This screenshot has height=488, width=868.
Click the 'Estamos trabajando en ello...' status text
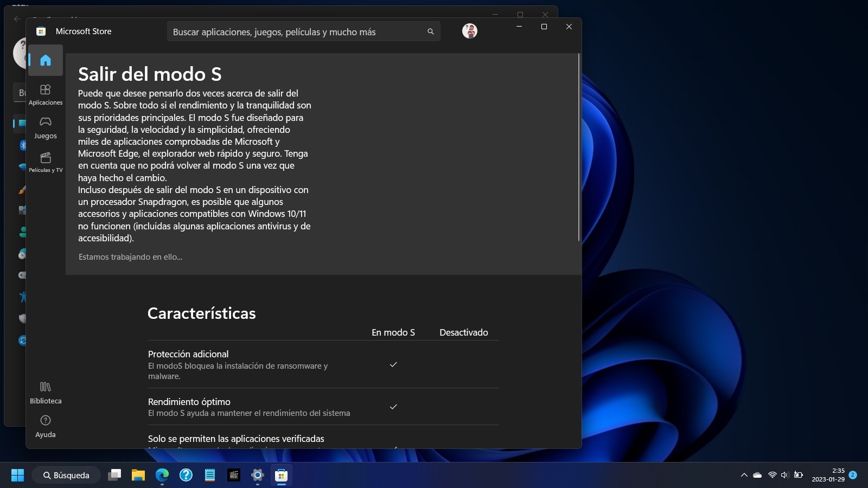pos(130,257)
